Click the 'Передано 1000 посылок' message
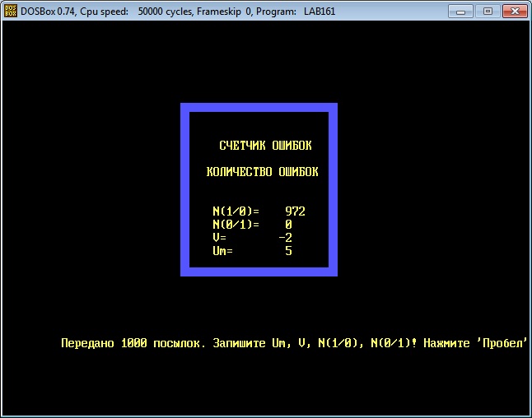532x418 pixels. (133, 343)
